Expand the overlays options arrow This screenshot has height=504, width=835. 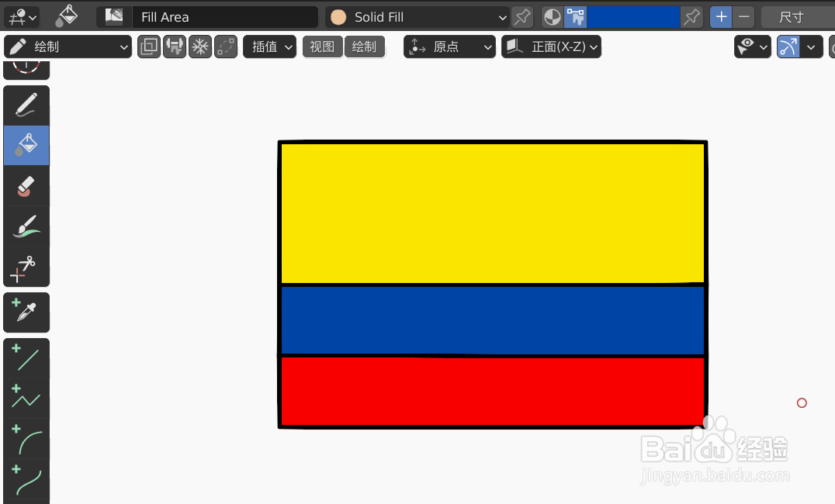(811, 47)
